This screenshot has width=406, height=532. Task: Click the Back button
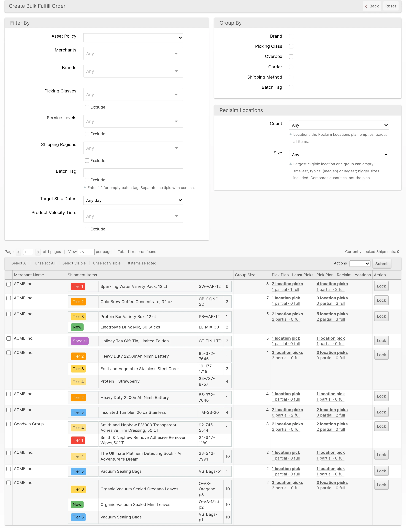click(x=372, y=6)
